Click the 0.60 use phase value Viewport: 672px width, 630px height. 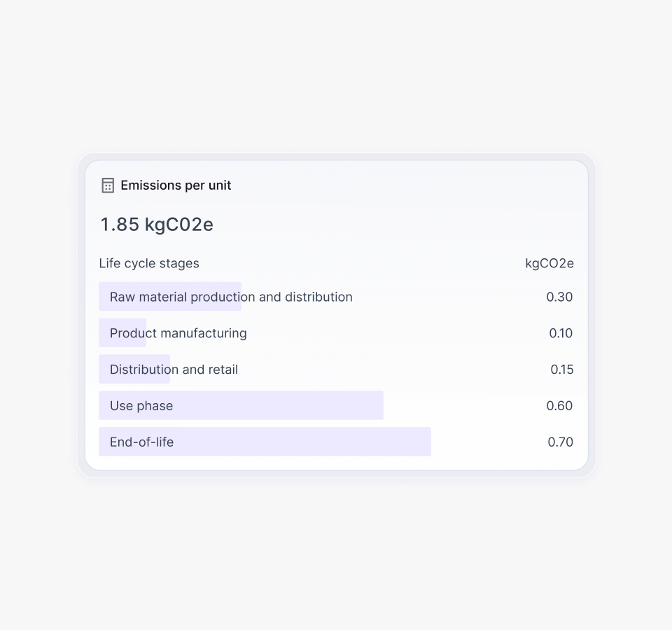(x=559, y=406)
